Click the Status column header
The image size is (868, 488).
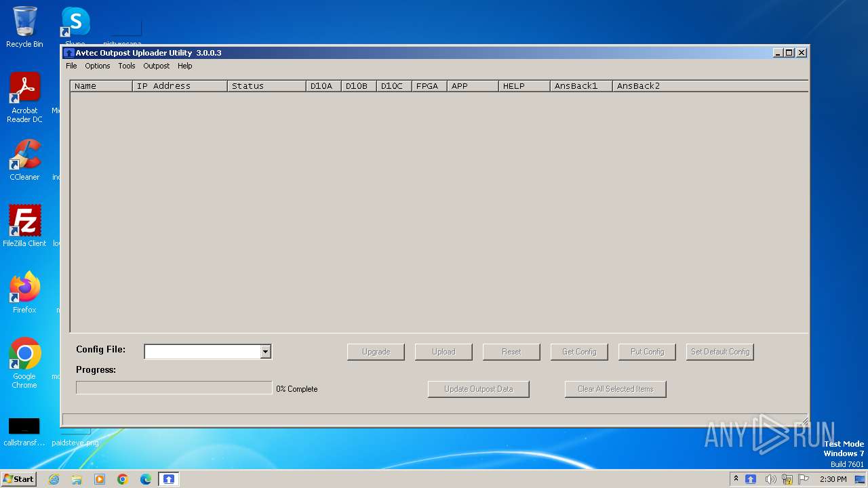267,86
